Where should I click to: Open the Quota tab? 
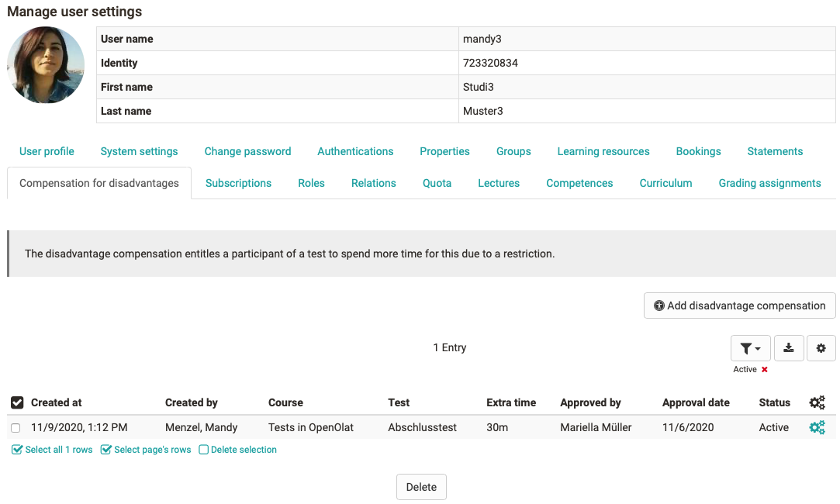pos(437,183)
